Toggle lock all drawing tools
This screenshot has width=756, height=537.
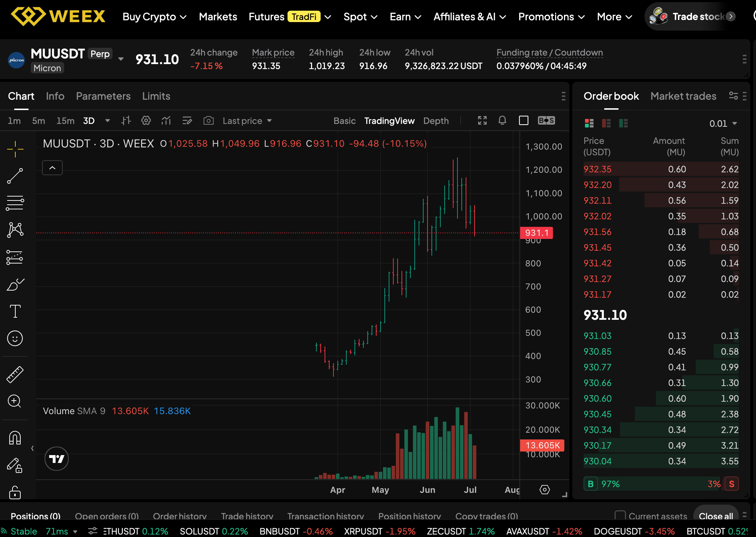[x=15, y=492]
